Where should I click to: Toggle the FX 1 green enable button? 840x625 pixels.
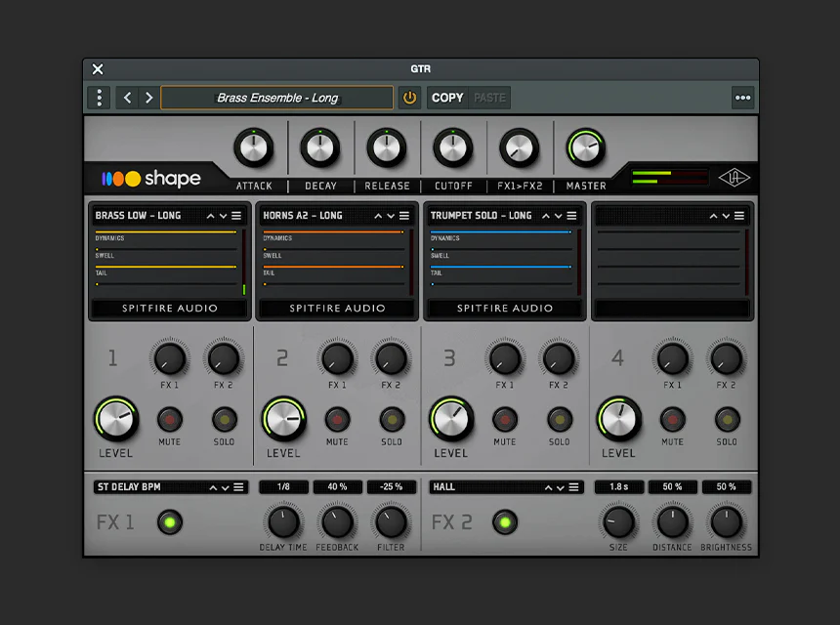pos(170,522)
